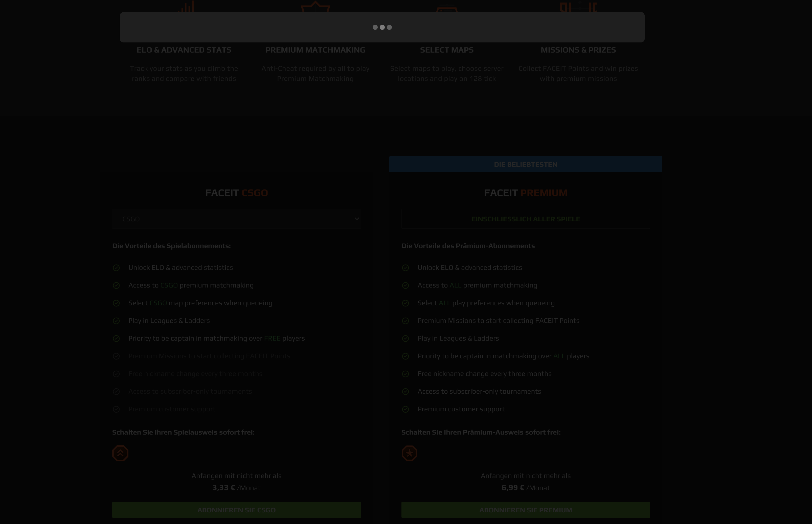Click 'Access to CSGO premium matchmaking' text
Screen dimensions: 812x524
point(191,285)
